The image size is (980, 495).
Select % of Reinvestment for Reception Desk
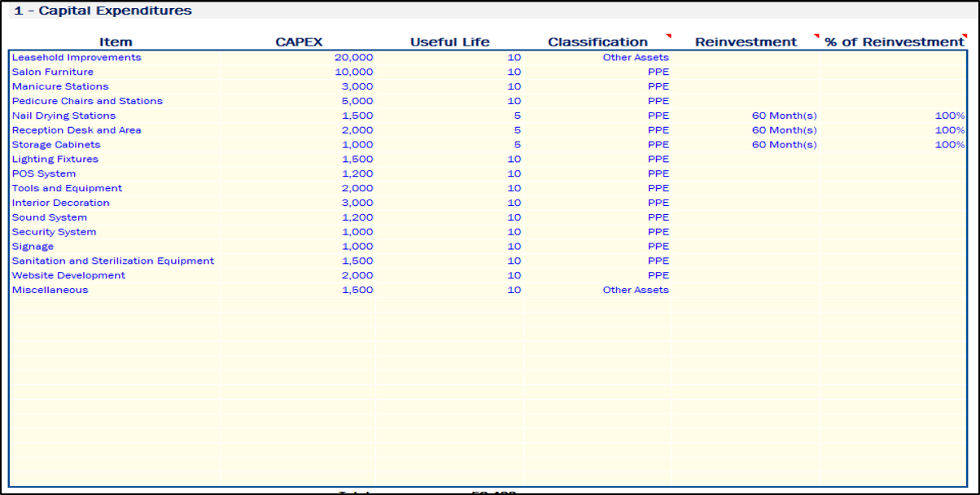point(950,130)
